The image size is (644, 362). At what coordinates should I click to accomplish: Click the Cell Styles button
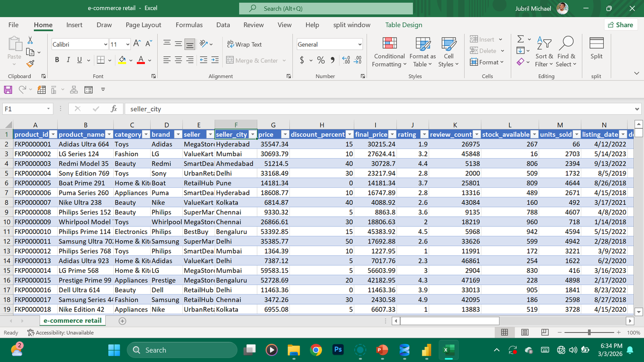click(x=449, y=52)
